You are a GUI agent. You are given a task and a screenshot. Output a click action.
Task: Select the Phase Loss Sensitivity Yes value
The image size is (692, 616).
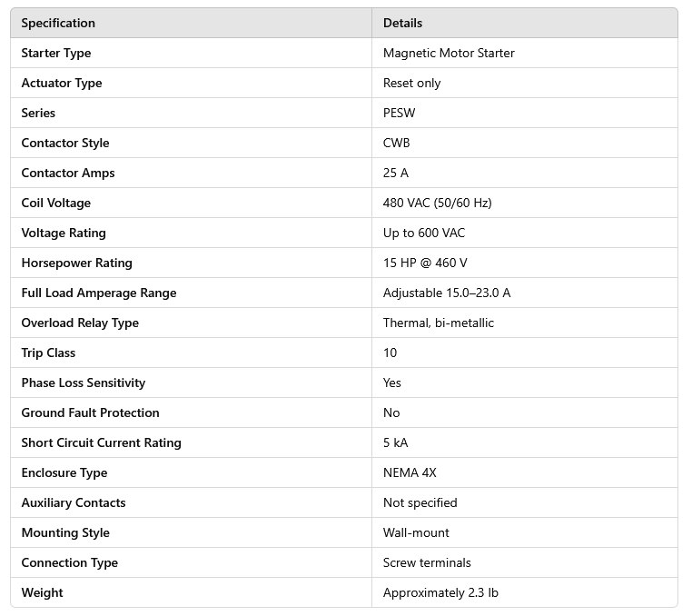(x=392, y=383)
